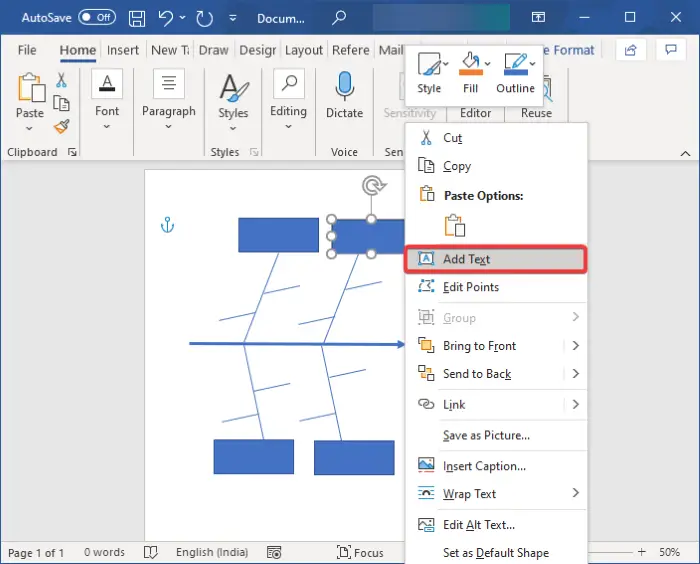Click the Cut scissors in ribbon
Viewport: 700px width, 564px height.
[x=62, y=80]
